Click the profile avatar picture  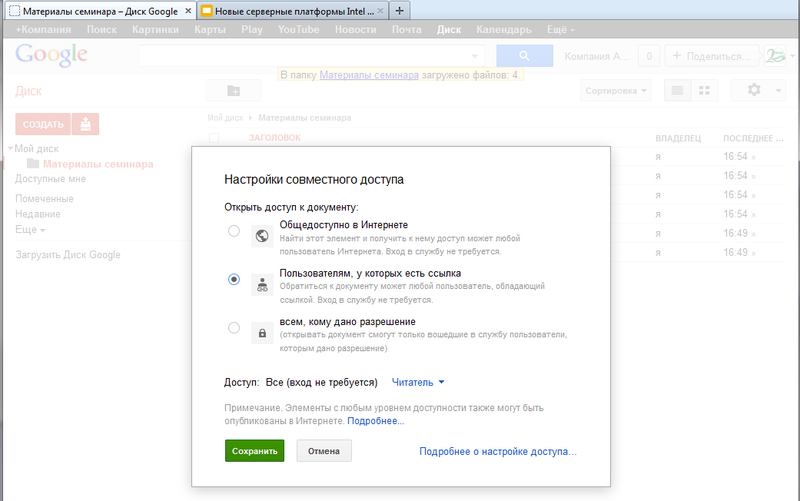coord(775,56)
